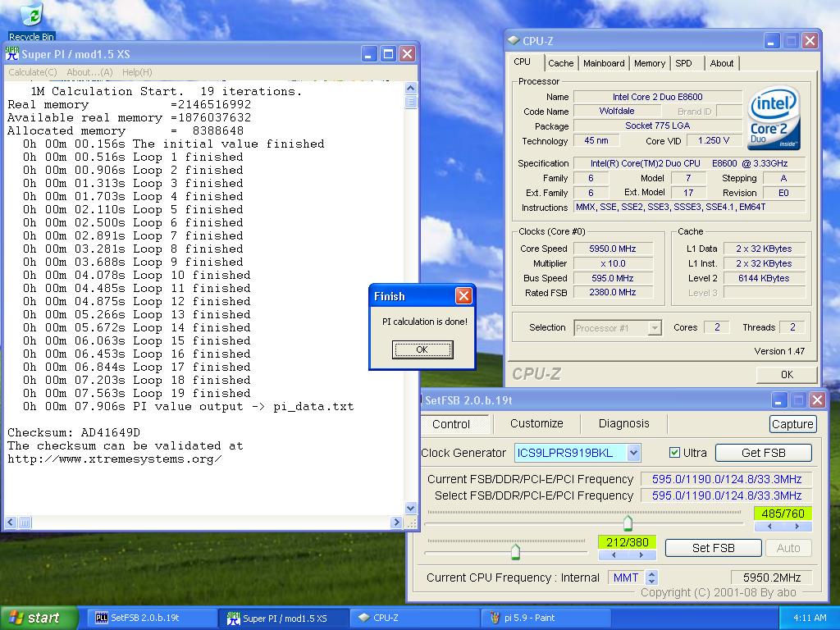Click the Set FSB button
840x630 pixels.
[x=713, y=548]
